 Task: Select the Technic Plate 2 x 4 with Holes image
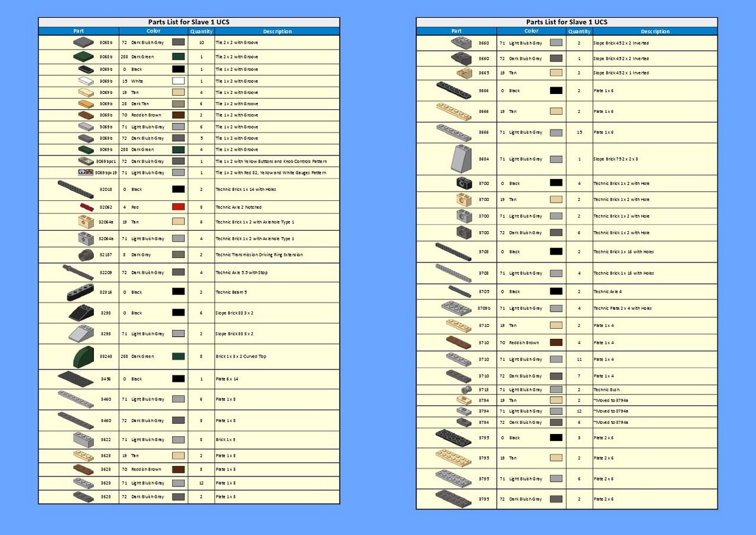[x=456, y=308]
